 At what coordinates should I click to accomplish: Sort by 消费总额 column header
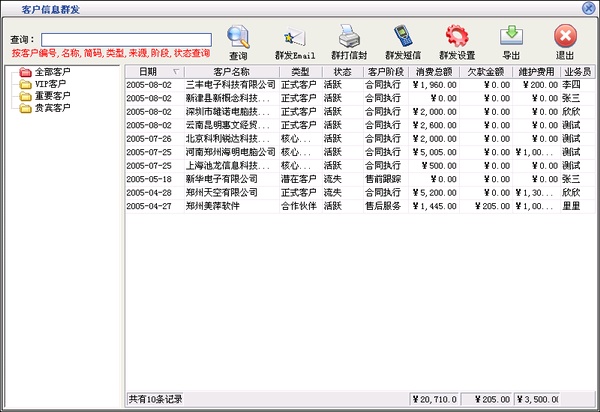click(x=435, y=72)
